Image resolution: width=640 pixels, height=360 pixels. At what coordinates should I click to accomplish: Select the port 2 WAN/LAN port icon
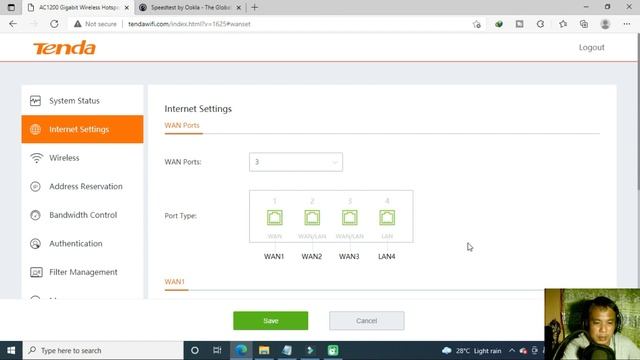click(x=312, y=218)
